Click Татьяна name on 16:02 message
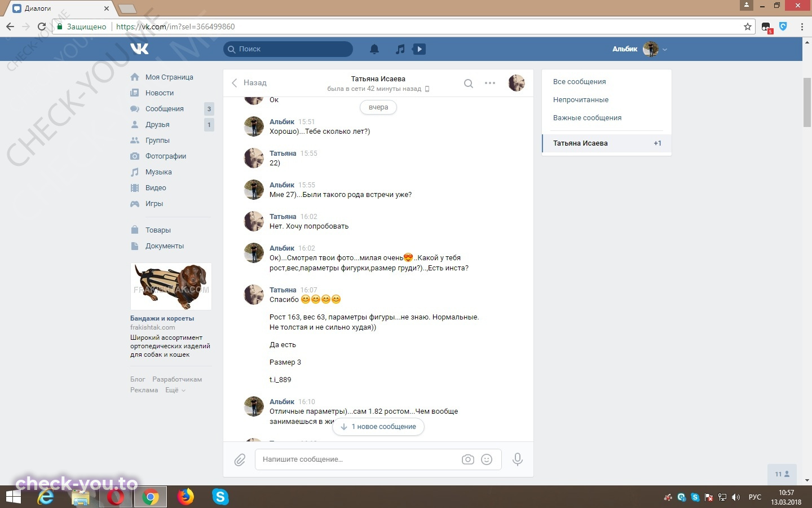Image resolution: width=812 pixels, height=508 pixels. (x=283, y=217)
